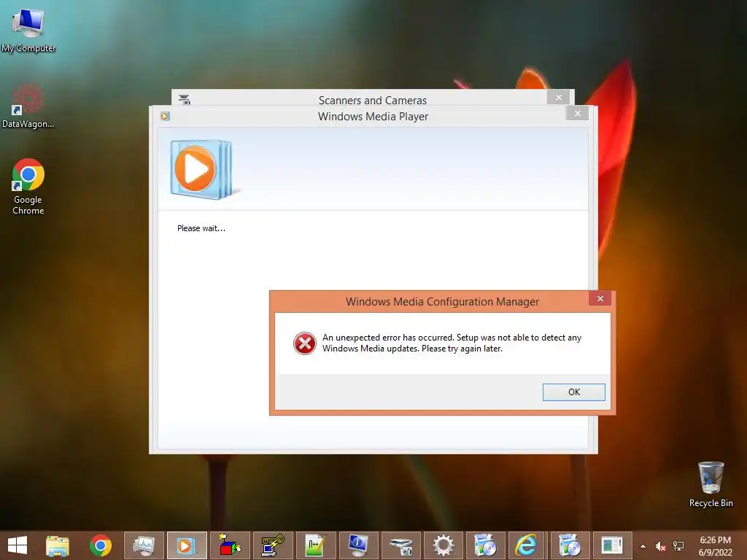Image resolution: width=747 pixels, height=560 pixels.
Task: Click the muted volume tray icon
Action: (660, 546)
